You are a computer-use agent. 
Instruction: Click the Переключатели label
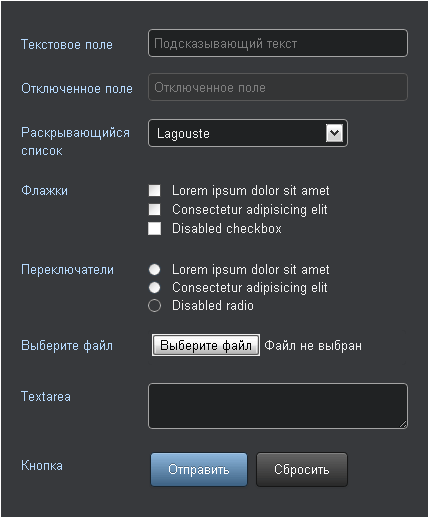[67, 269]
